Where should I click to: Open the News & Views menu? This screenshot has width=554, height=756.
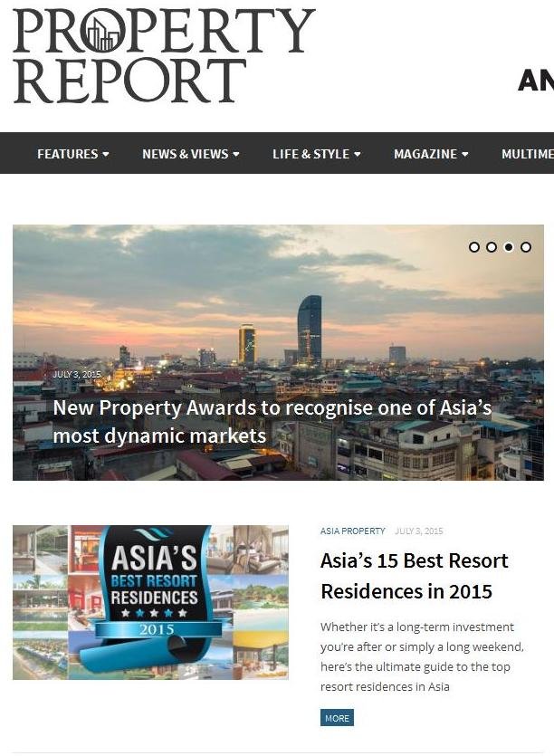coord(190,154)
